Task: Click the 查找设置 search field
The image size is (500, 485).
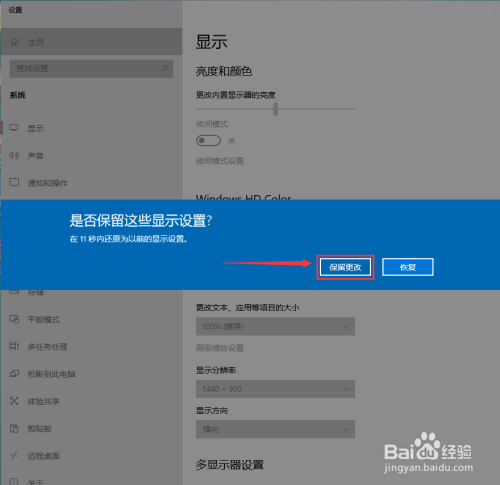Action: (x=91, y=69)
